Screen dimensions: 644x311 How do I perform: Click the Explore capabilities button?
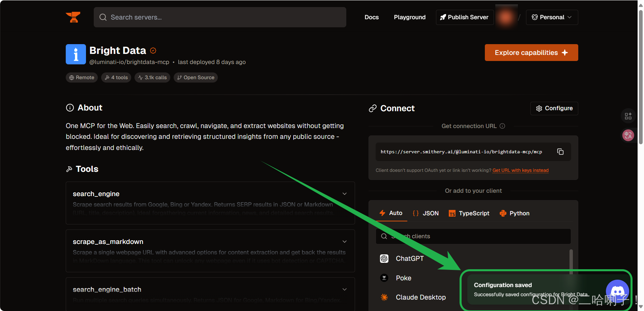click(531, 53)
